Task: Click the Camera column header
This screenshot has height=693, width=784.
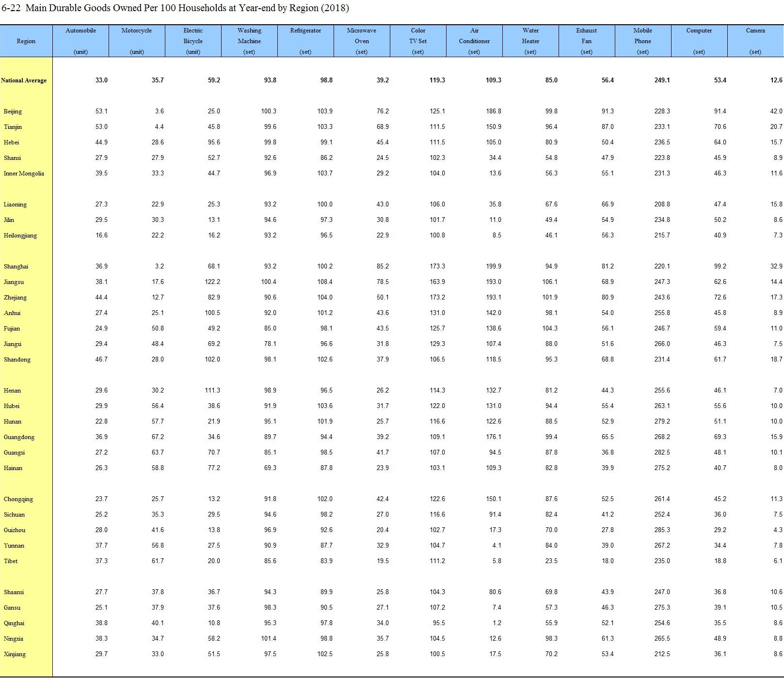Action: 755,41
